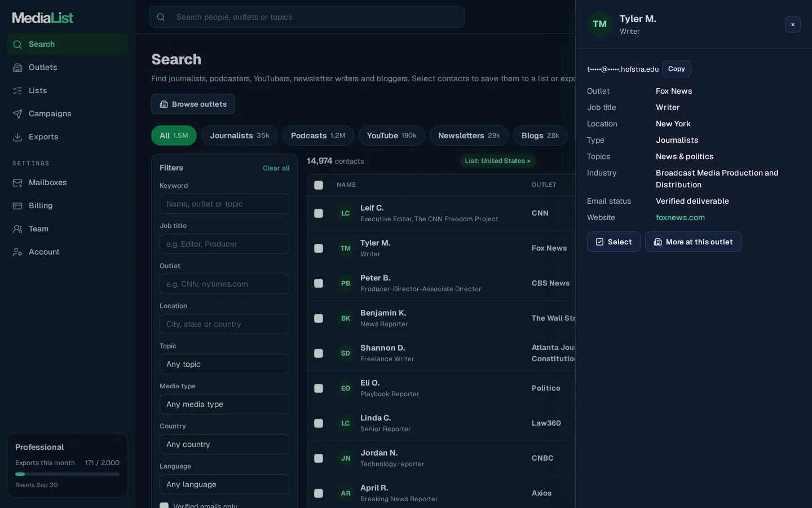Click Peter B. avatar PB

(x=346, y=283)
